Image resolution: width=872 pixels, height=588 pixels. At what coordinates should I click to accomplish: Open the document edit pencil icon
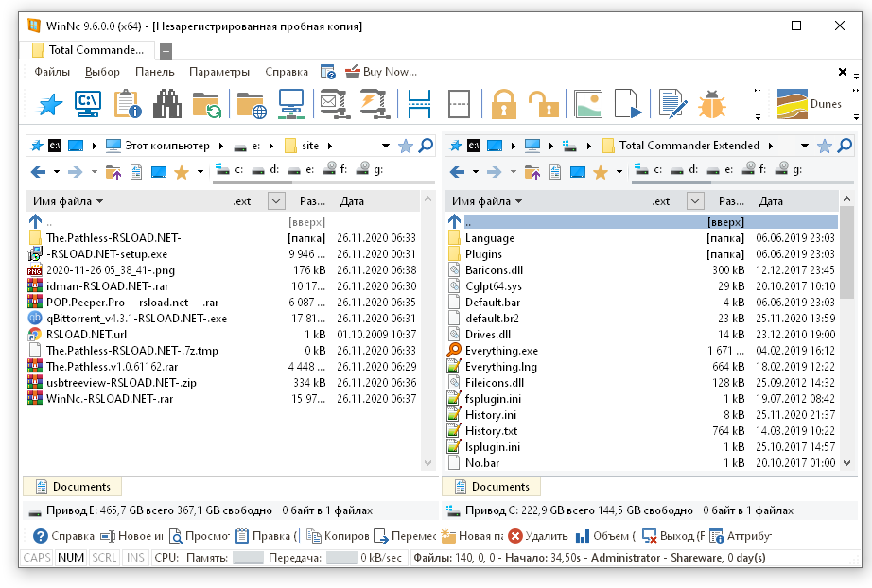(672, 104)
